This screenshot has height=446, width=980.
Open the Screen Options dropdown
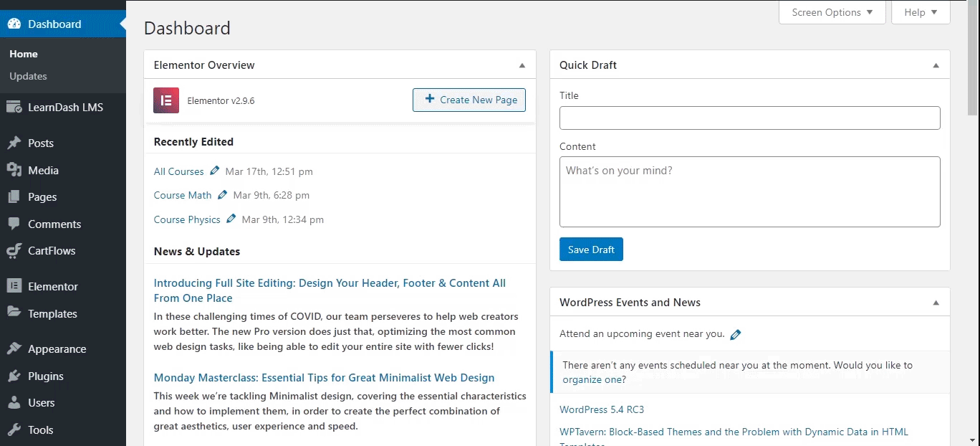click(832, 12)
